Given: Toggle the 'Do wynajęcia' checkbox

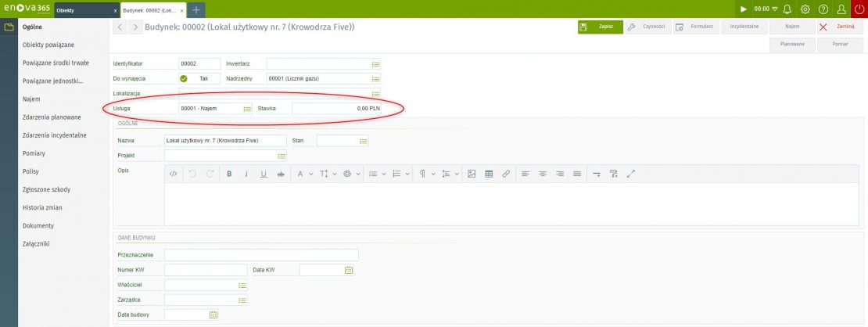Looking at the screenshot, I should pyautogui.click(x=184, y=79).
